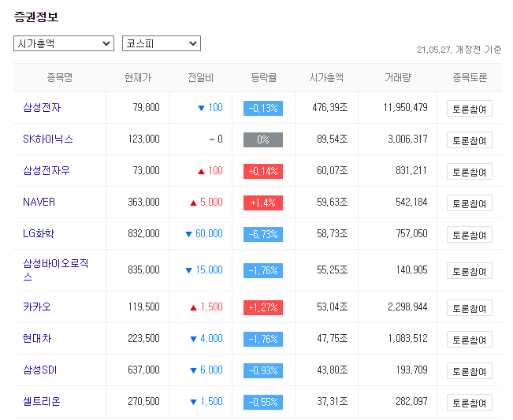513x420 pixels.
Task: Open the 셀트리온 stock link
Action: [42, 401]
